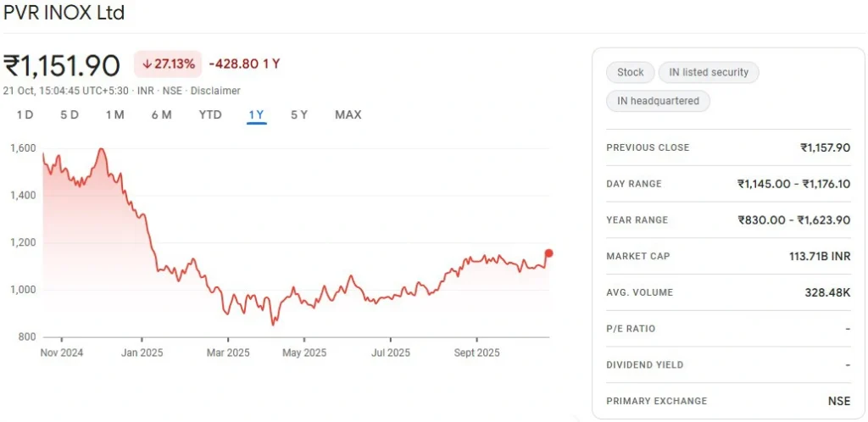Open the Disclaimer link
This screenshot has height=422, width=868.
pos(215,91)
